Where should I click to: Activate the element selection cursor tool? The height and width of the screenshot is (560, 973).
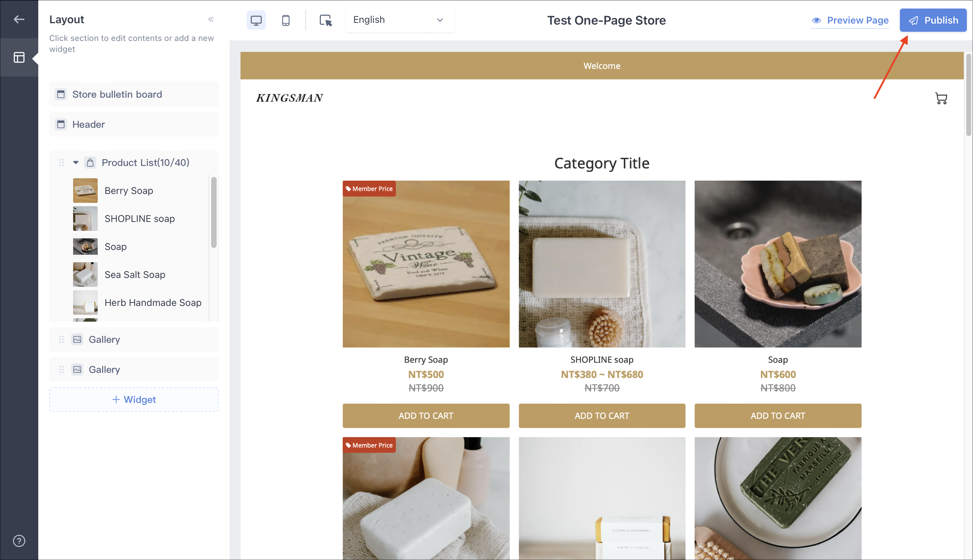[x=326, y=20]
